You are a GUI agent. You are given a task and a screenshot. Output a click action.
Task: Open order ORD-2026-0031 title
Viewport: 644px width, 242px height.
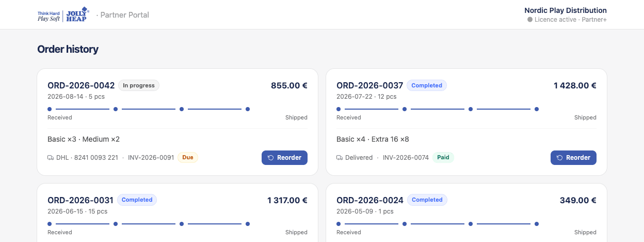(x=81, y=200)
